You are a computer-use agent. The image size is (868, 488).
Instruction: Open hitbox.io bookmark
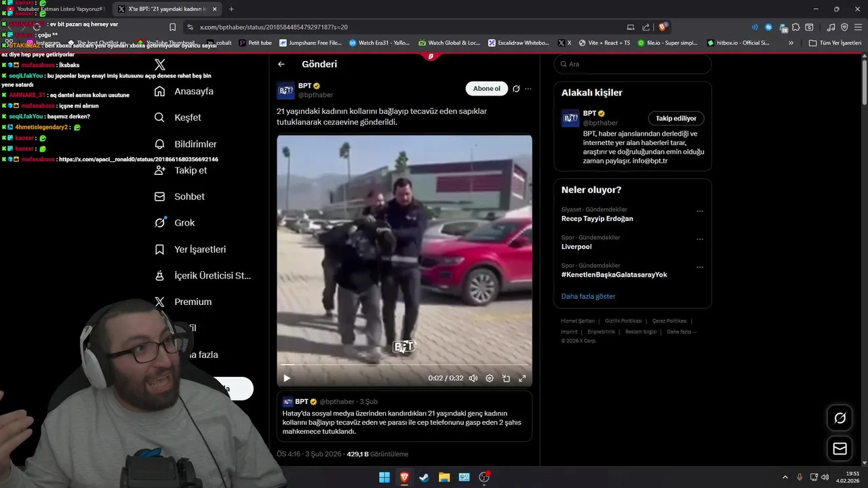(738, 43)
